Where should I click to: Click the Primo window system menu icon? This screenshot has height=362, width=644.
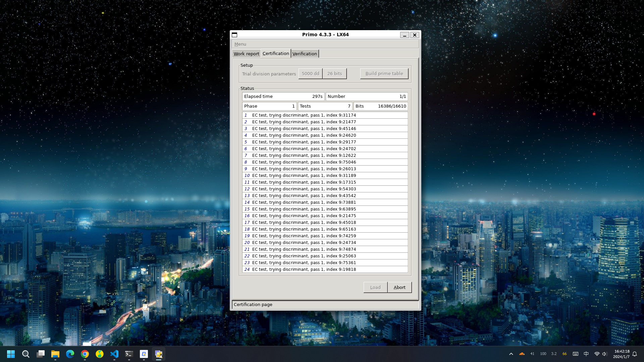tap(234, 35)
